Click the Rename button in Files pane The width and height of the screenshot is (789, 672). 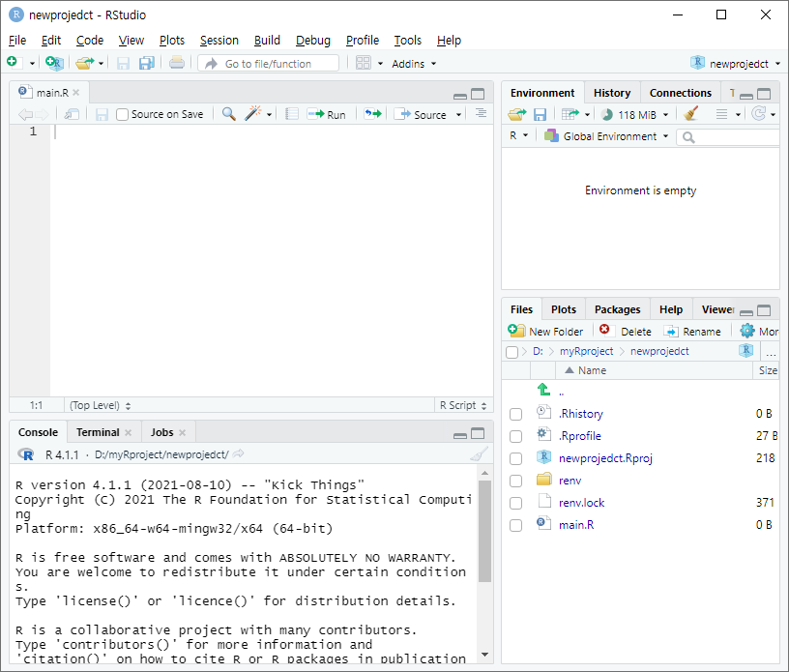(692, 332)
